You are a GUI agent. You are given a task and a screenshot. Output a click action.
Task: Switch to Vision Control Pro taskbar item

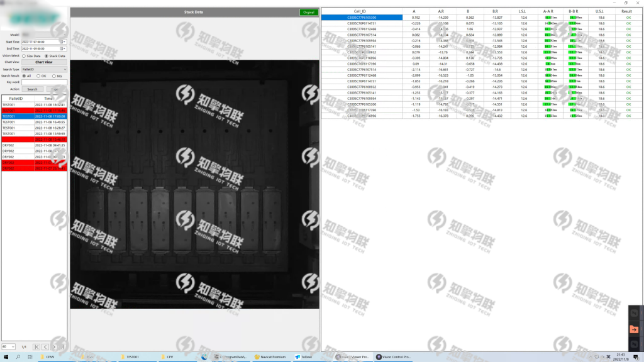(x=394, y=357)
